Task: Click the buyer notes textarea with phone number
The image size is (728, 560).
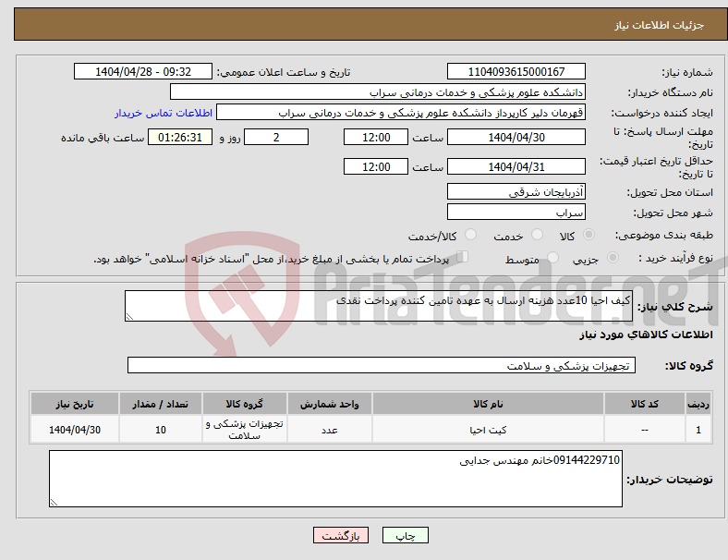Action: tap(335, 479)
